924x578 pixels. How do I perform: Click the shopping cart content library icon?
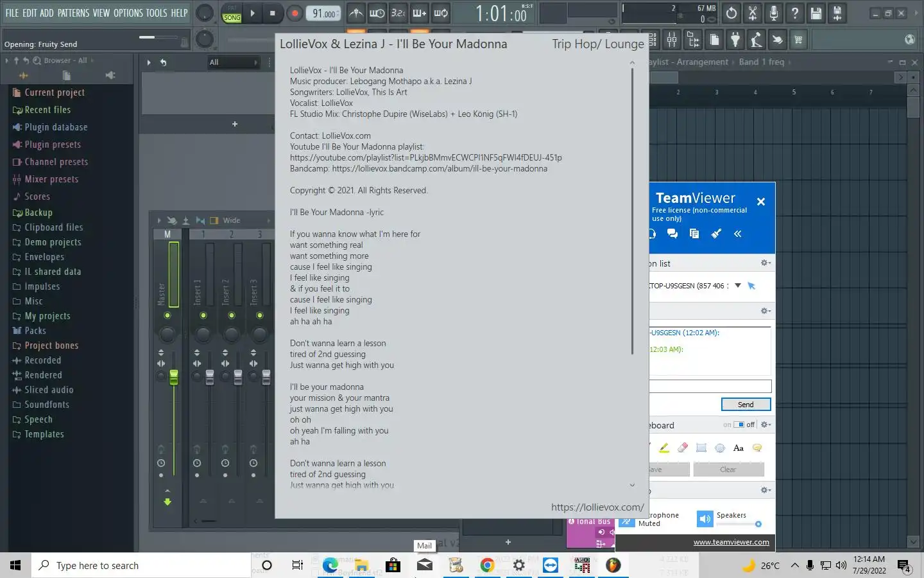point(798,40)
